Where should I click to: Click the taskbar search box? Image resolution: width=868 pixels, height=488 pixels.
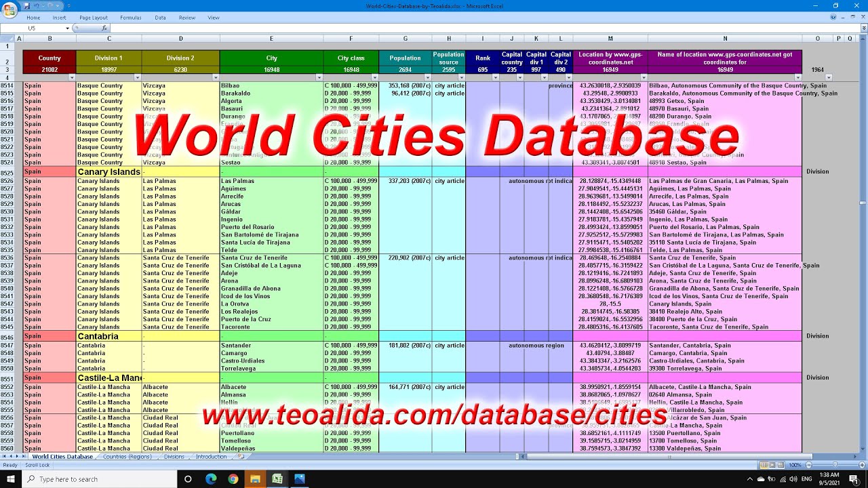coord(99,479)
